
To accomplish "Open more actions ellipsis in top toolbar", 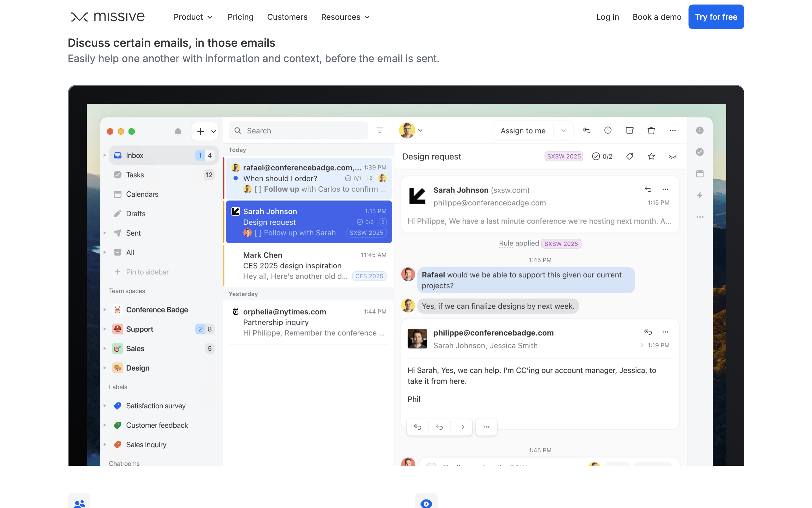I will 672,130.
